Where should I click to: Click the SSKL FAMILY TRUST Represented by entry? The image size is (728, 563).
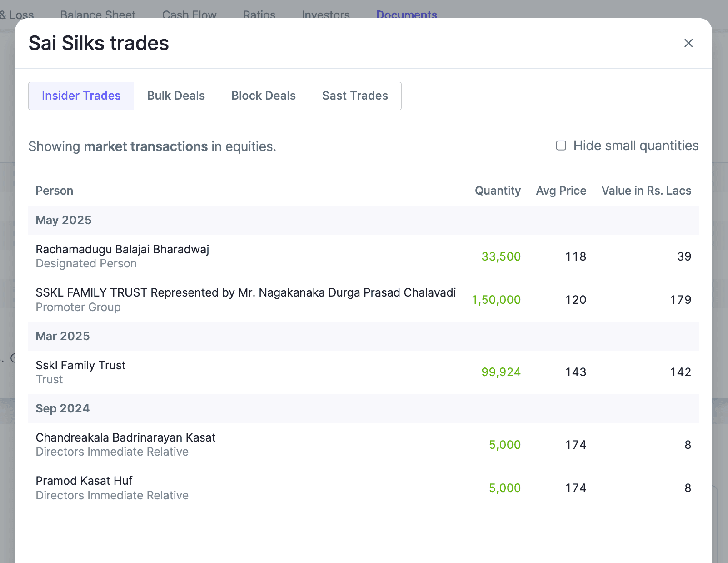(x=246, y=292)
